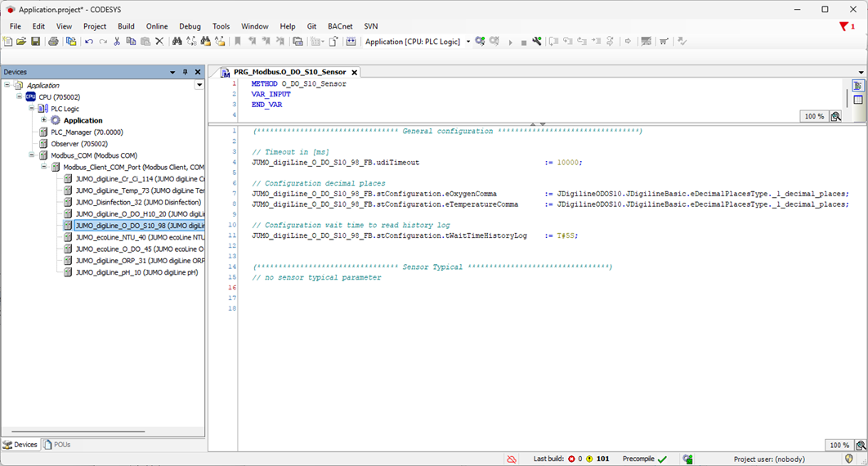Click Project user: (nobody) status text

[x=769, y=459]
